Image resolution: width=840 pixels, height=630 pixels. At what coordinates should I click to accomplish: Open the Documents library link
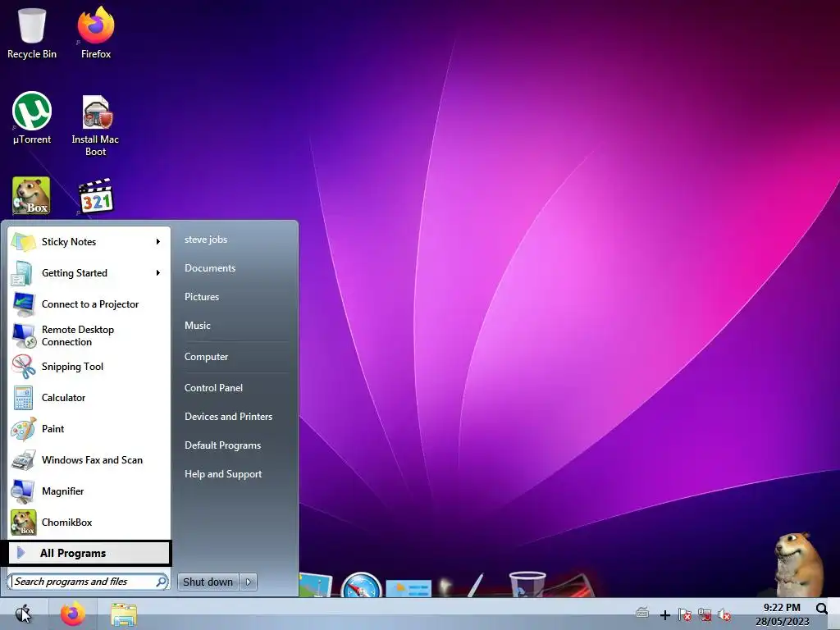click(x=210, y=268)
